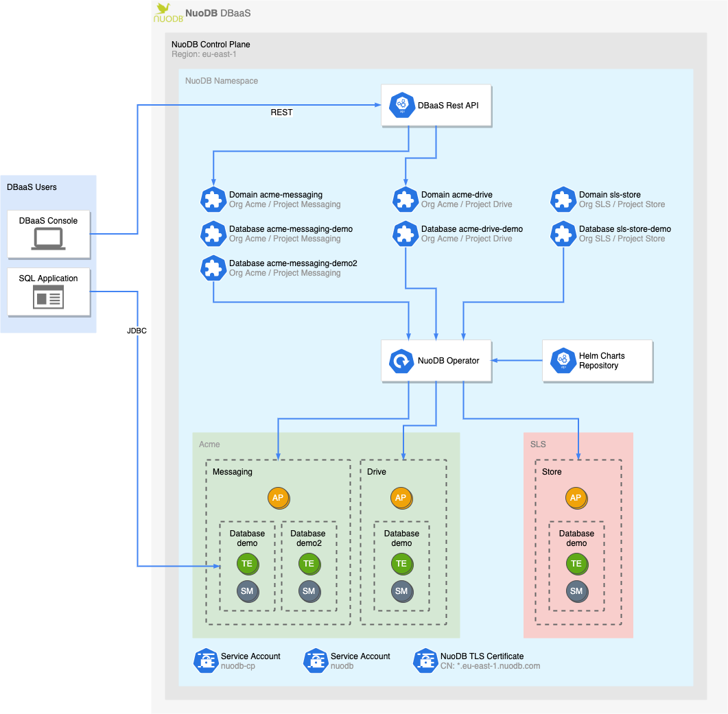Click the NuoDB Operator refresh icon

pos(401,361)
